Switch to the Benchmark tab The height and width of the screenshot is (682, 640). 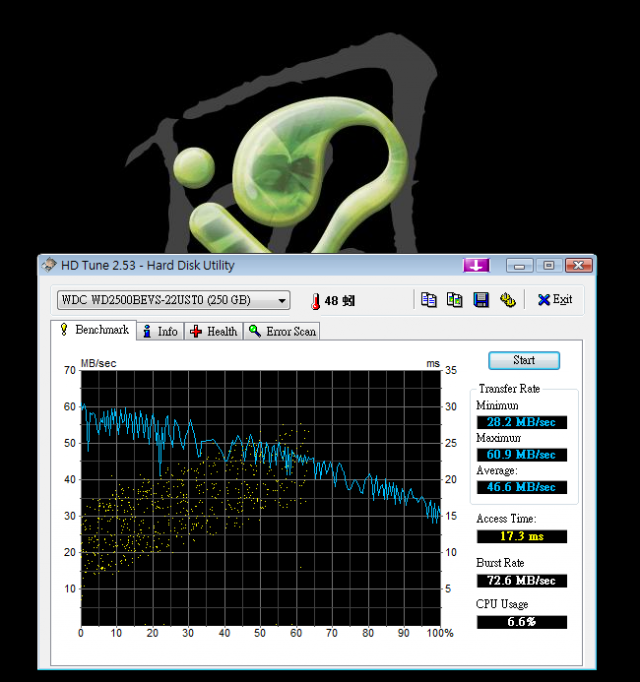pos(94,330)
